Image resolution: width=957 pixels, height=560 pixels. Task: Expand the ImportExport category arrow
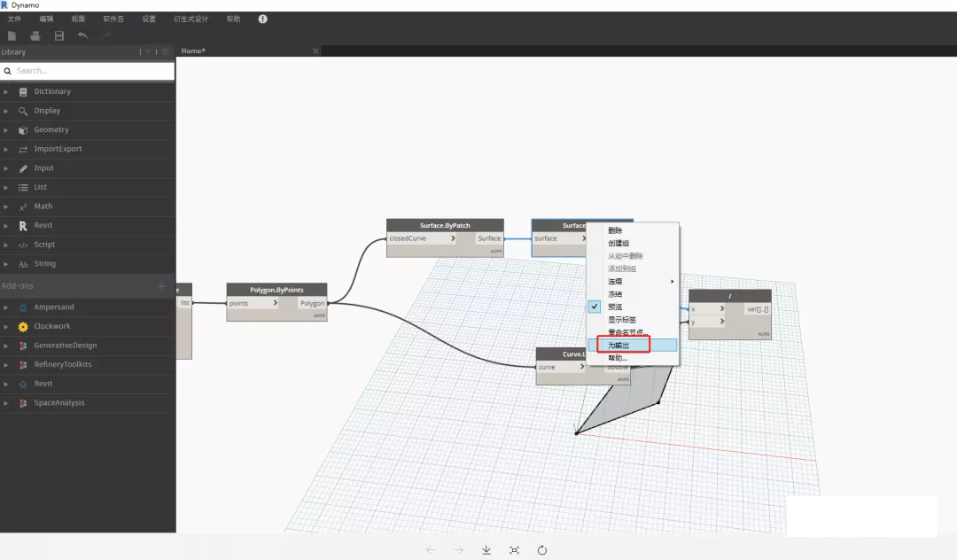click(6, 149)
